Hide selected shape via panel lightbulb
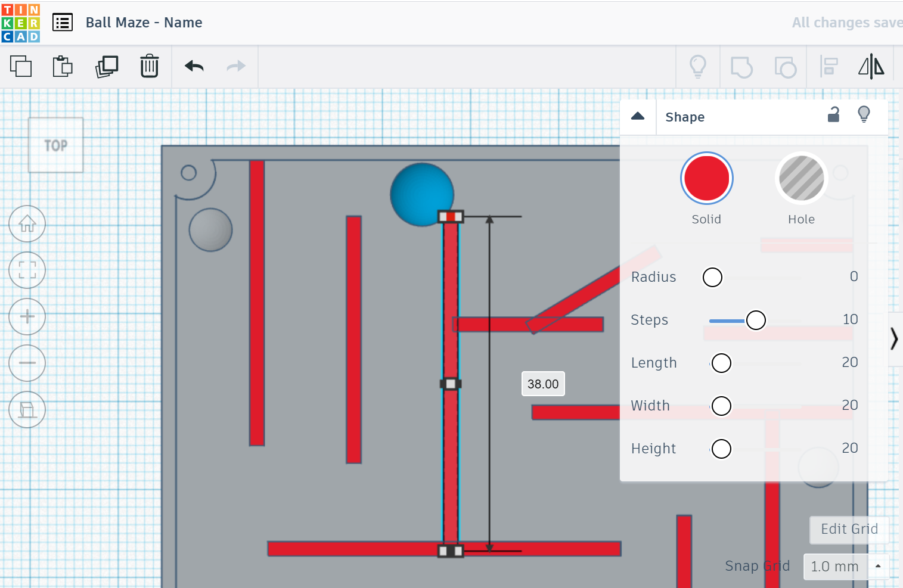This screenshot has height=588, width=903. point(864,114)
